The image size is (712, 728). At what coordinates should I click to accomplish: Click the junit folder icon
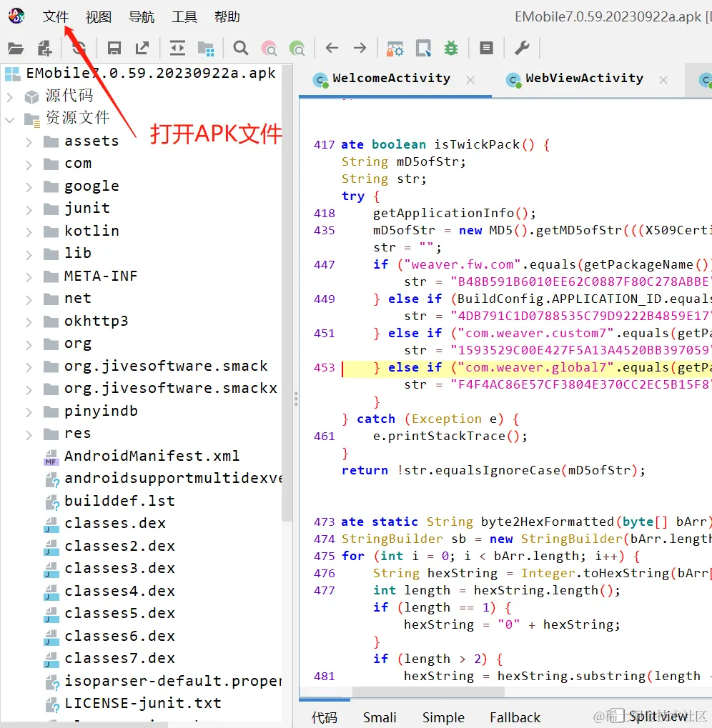coord(51,209)
